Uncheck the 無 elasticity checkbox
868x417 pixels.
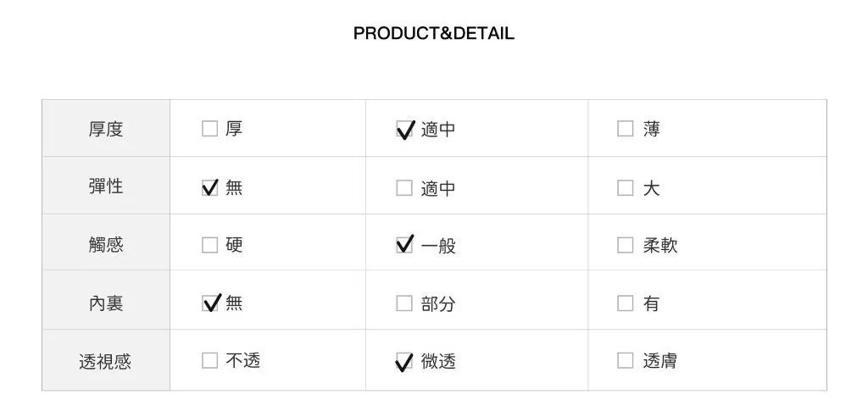(x=209, y=187)
